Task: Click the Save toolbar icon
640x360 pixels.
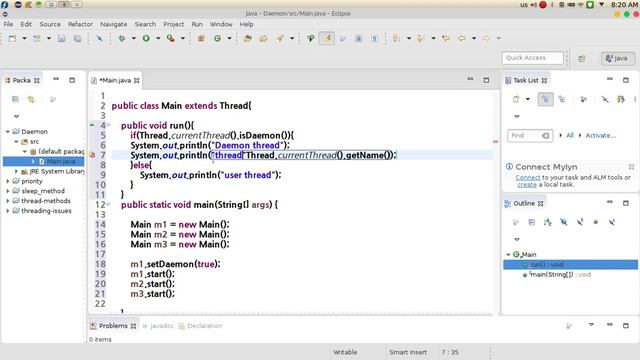Action: coord(61,38)
